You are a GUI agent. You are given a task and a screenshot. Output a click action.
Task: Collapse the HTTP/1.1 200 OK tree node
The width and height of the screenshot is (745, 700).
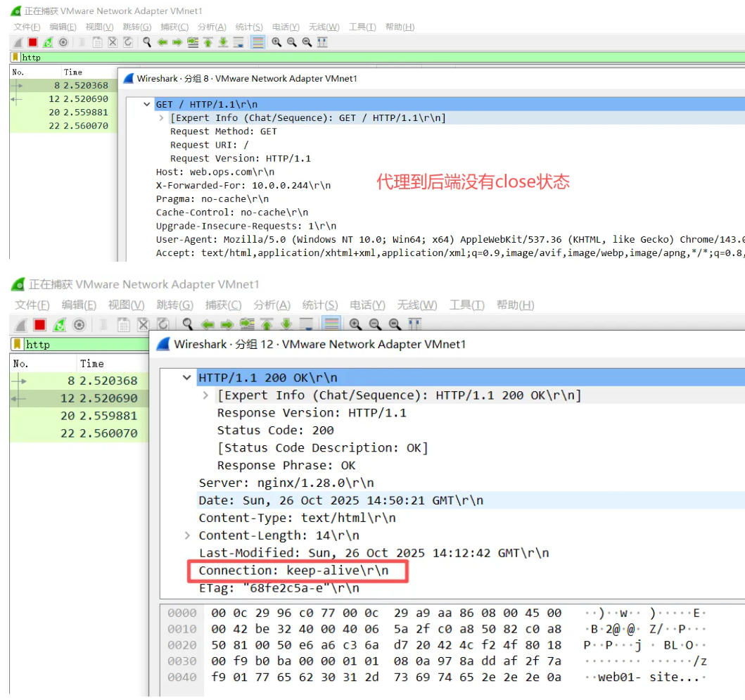pyautogui.click(x=186, y=378)
